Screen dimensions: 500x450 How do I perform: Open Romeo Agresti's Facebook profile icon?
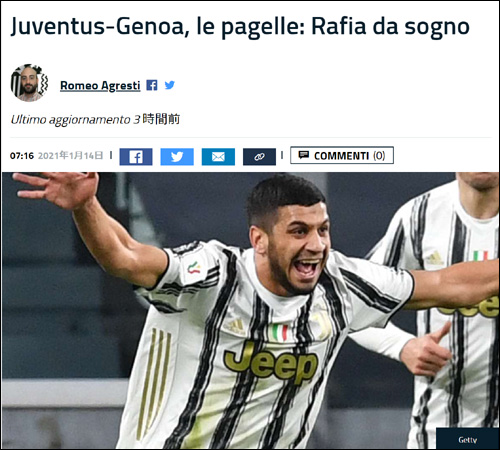point(152,85)
